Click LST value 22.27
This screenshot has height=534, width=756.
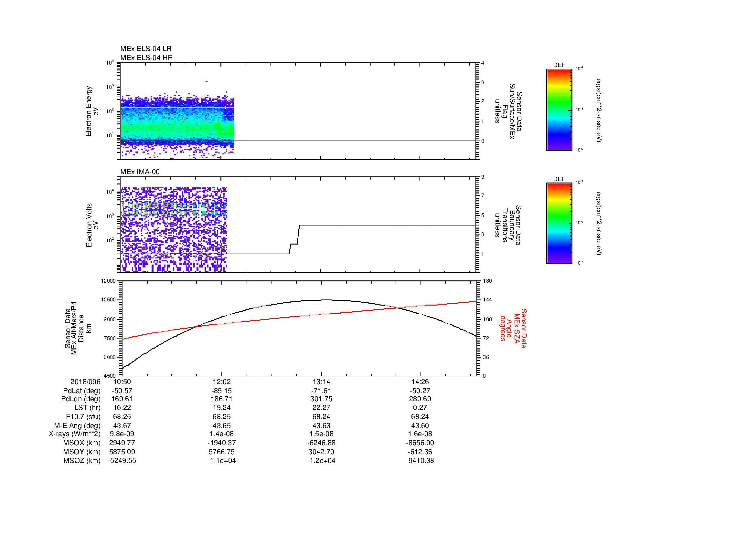pos(321,408)
